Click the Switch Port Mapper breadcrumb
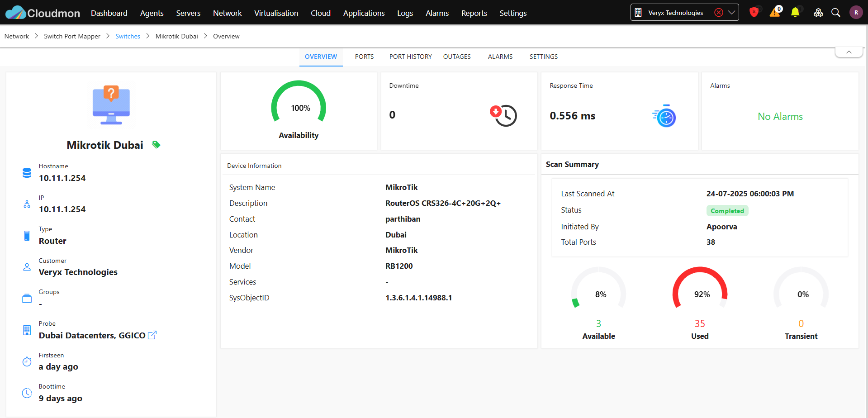868x418 pixels. pos(72,36)
